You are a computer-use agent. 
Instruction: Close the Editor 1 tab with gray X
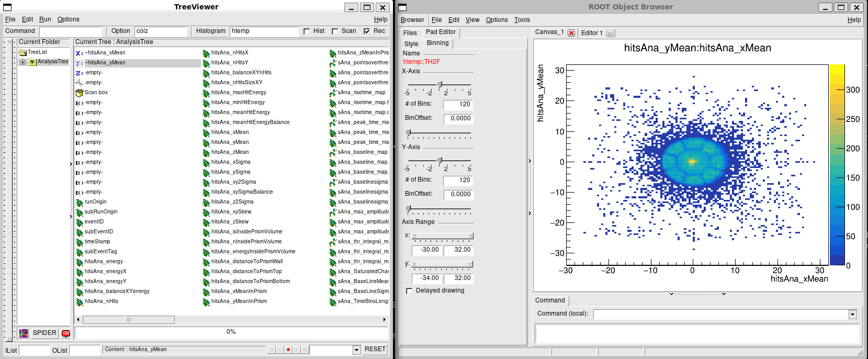point(610,33)
